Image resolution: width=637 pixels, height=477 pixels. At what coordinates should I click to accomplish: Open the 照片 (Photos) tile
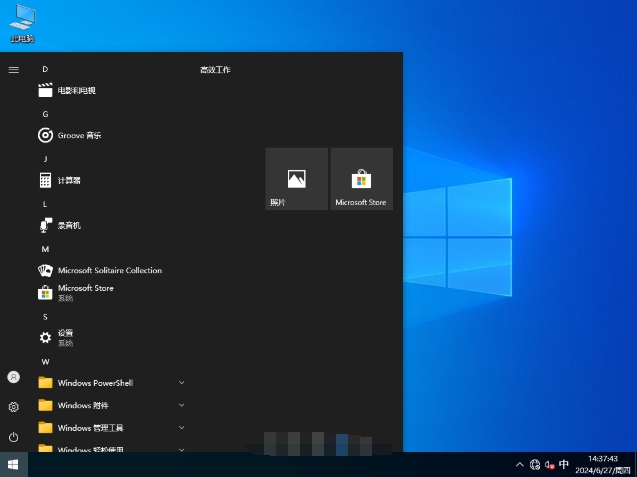[x=296, y=179]
